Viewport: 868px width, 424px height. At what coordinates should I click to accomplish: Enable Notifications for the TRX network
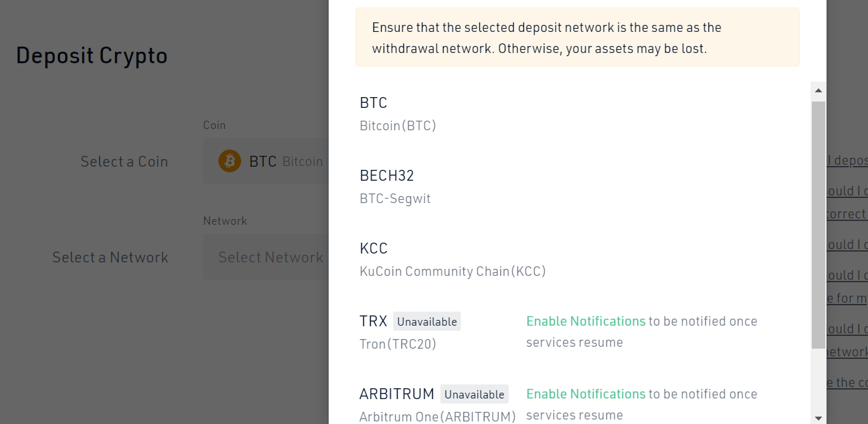tap(585, 321)
